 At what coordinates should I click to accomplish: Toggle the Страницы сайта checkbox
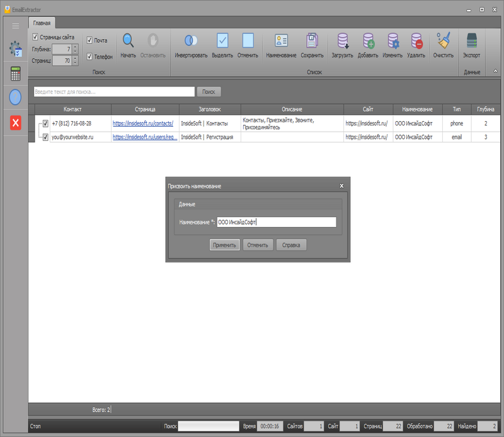coord(35,37)
